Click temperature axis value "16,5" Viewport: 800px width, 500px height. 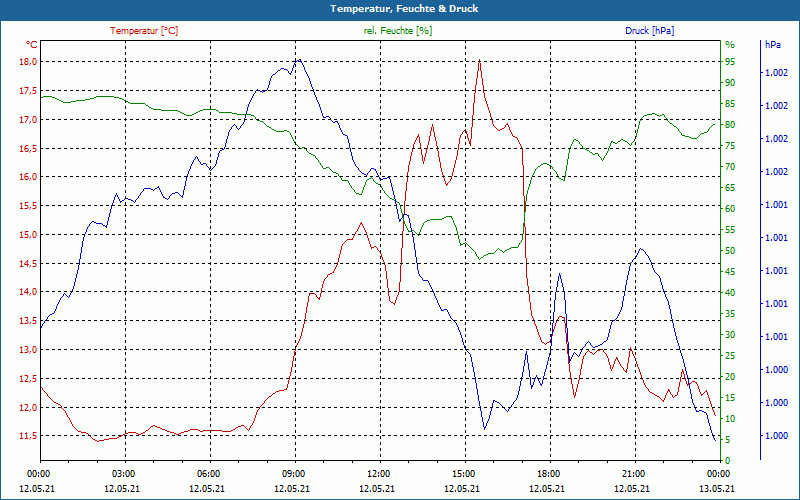pos(29,148)
